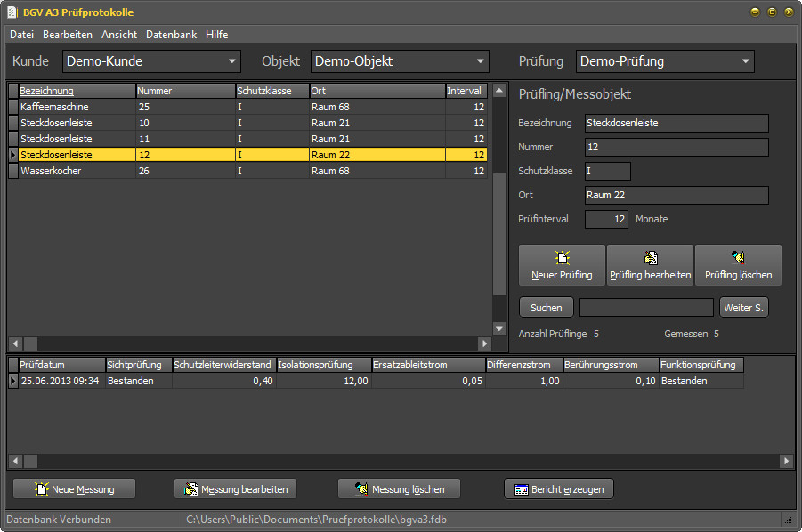Click device table vertical scrollbar down arrow
The width and height of the screenshot is (802, 532).
(x=499, y=328)
